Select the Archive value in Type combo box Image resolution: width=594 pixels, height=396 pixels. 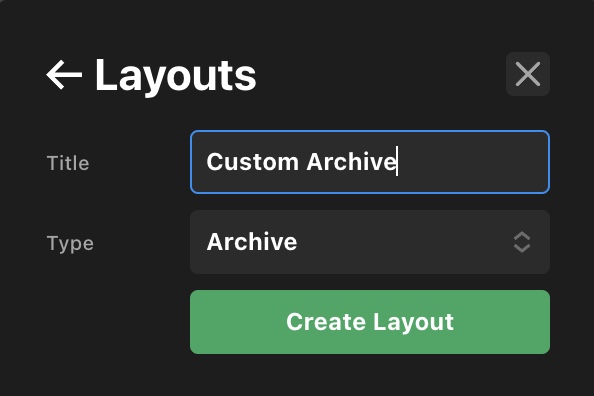[252, 241]
